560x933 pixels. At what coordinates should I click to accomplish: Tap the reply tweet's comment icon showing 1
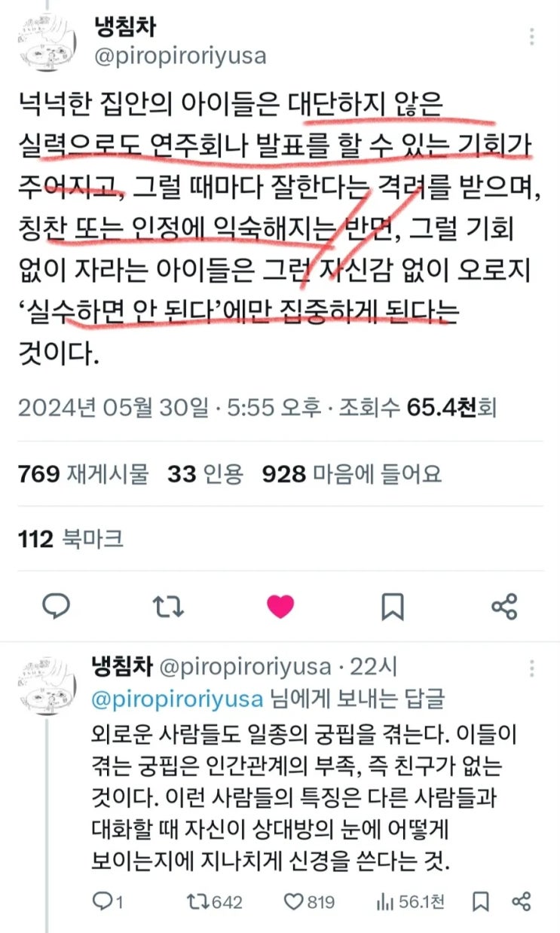108,901
